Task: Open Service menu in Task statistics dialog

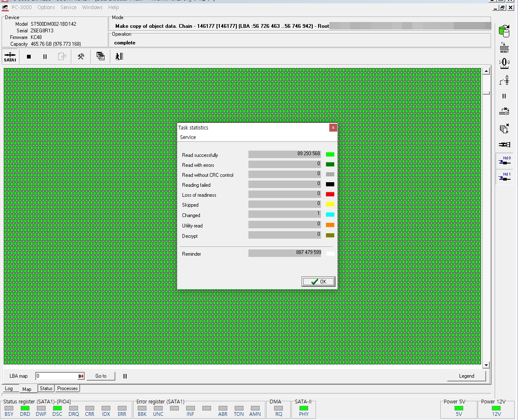Action: [x=188, y=137]
